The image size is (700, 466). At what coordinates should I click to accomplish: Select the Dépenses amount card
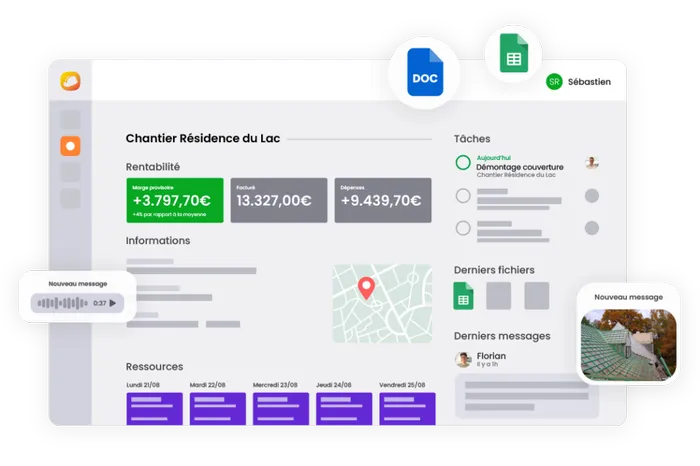click(383, 200)
